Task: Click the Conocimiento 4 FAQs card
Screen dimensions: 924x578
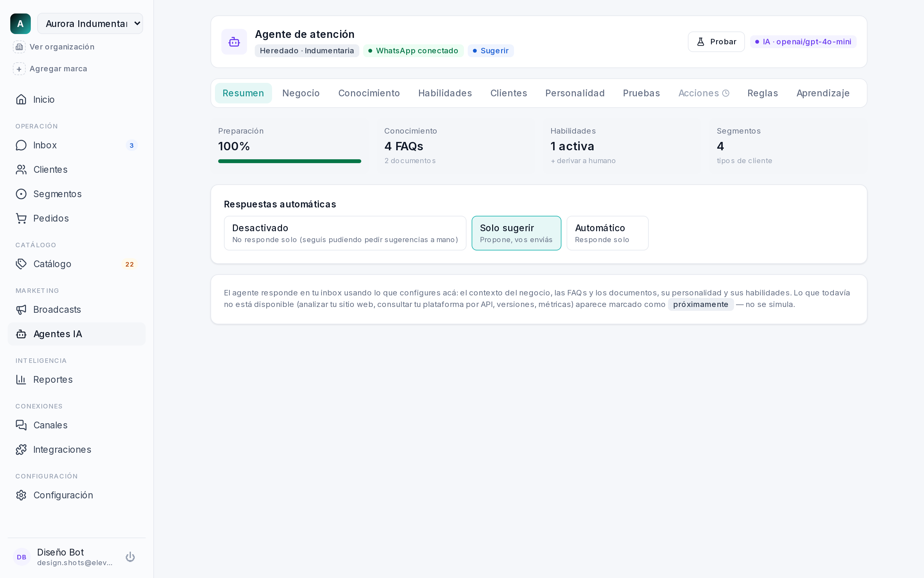Action: pos(456,146)
